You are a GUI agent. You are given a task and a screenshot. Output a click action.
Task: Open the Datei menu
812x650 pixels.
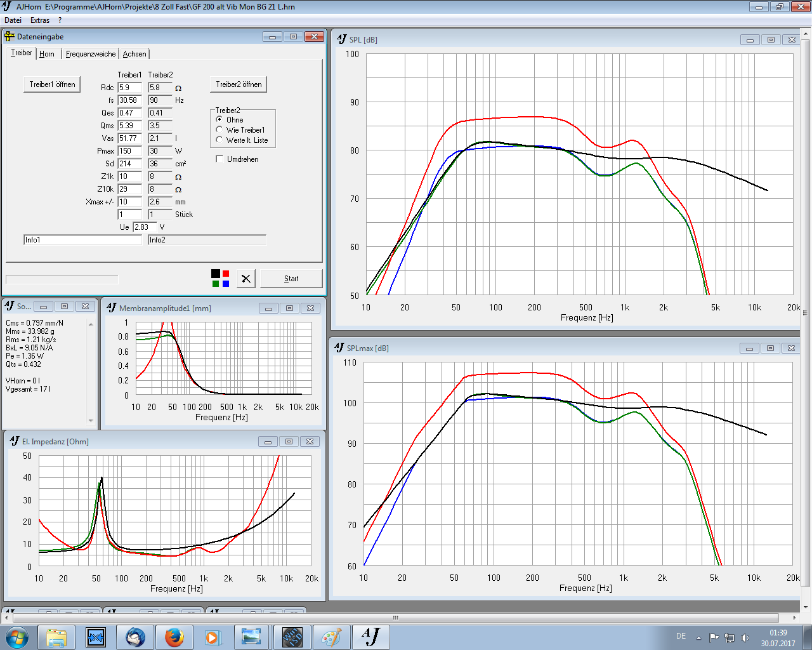point(13,20)
